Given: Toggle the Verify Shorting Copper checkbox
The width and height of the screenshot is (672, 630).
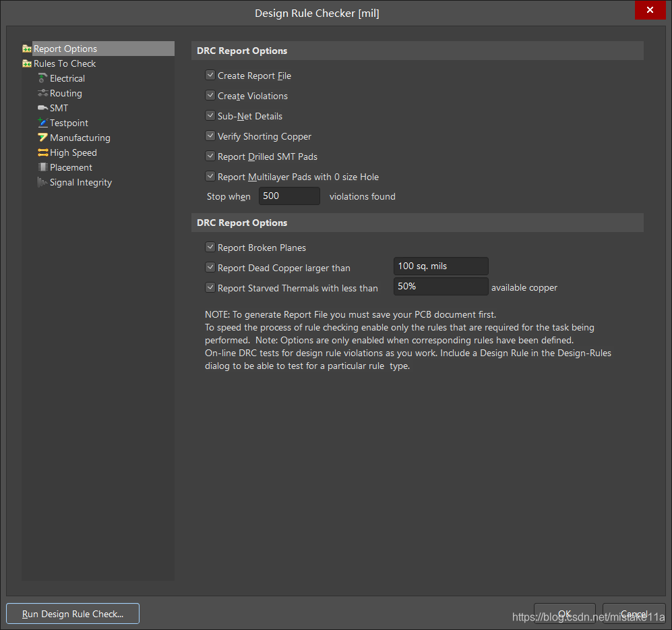Looking at the screenshot, I should (x=210, y=136).
